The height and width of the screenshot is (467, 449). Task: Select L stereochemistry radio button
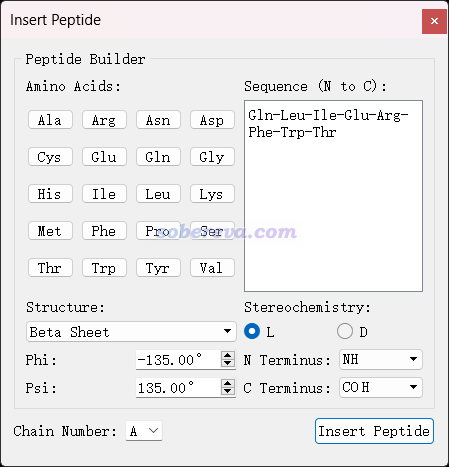pos(252,331)
